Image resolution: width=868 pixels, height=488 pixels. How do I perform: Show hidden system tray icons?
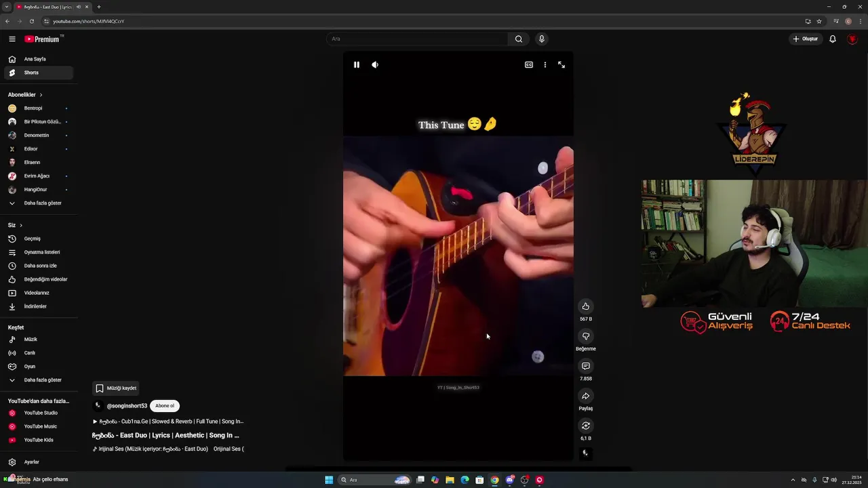click(x=793, y=480)
